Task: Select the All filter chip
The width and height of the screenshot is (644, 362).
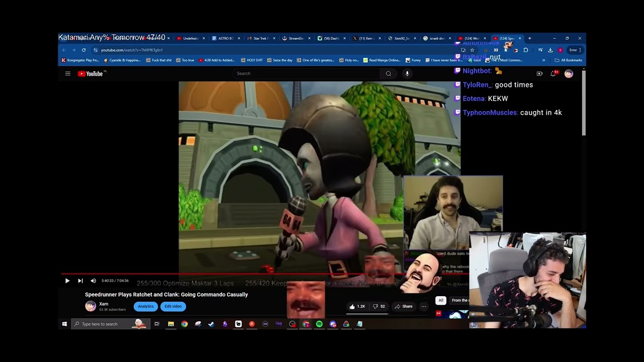Action: coord(441,300)
